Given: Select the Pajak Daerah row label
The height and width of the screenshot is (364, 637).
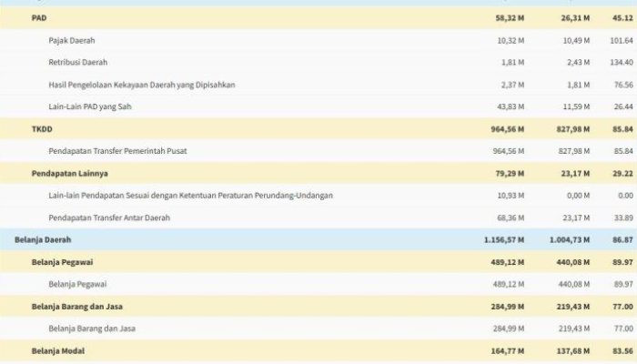Looking at the screenshot, I should [x=72, y=40].
